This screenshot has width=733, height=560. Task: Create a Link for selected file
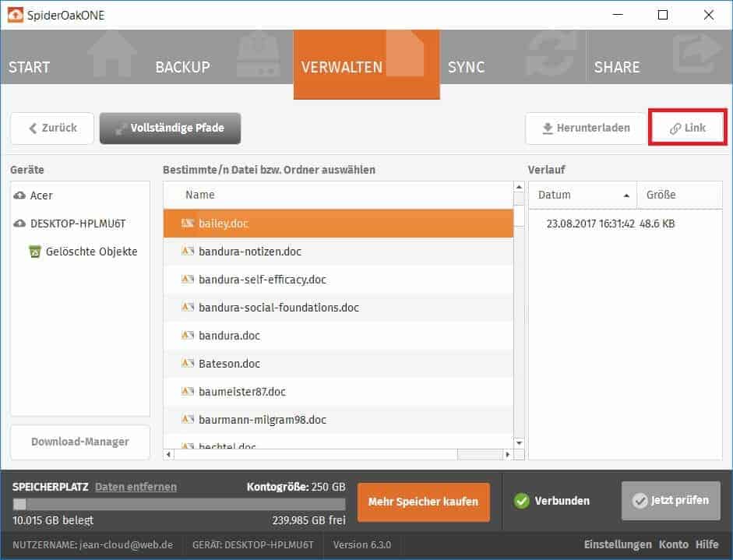pyautogui.click(x=688, y=128)
